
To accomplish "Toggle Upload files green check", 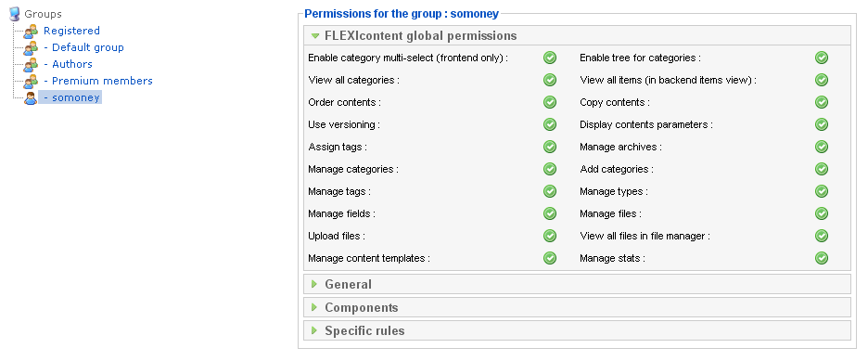I will point(550,236).
